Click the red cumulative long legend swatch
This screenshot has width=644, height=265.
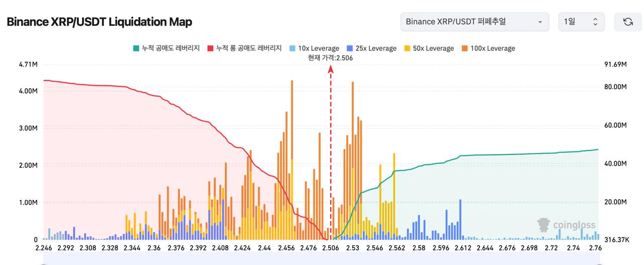coord(211,48)
